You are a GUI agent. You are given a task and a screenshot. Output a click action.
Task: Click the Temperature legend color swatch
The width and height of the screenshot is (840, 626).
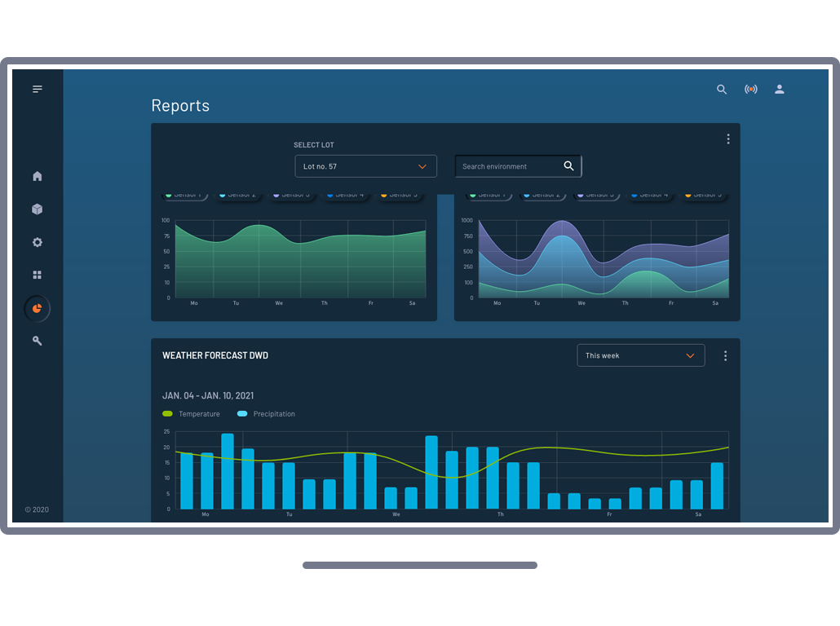(x=168, y=414)
